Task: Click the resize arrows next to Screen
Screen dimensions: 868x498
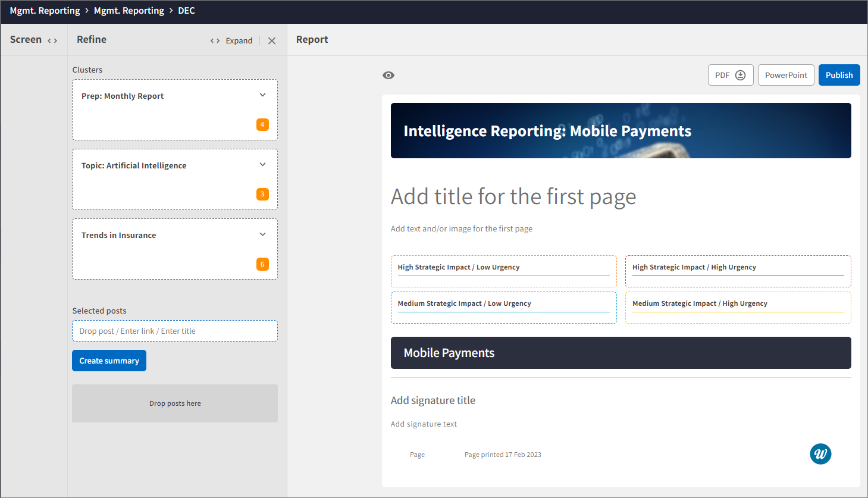Action: [52, 39]
